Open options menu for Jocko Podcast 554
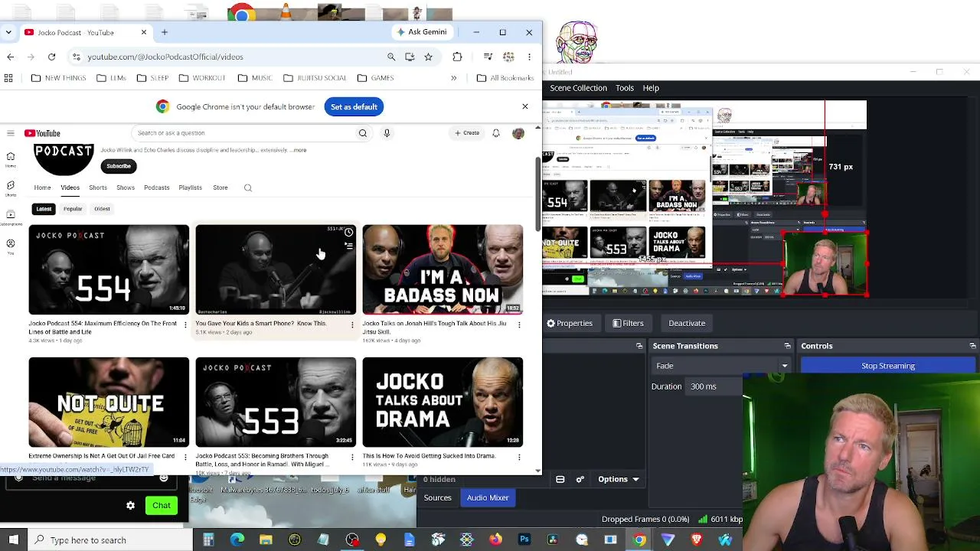The image size is (980, 551). (185, 324)
